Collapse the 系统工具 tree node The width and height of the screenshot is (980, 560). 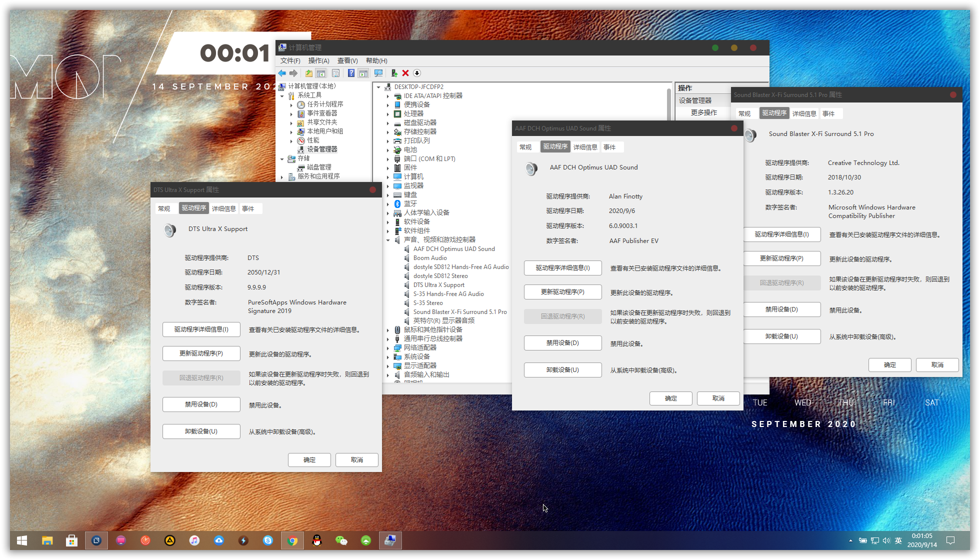282,95
